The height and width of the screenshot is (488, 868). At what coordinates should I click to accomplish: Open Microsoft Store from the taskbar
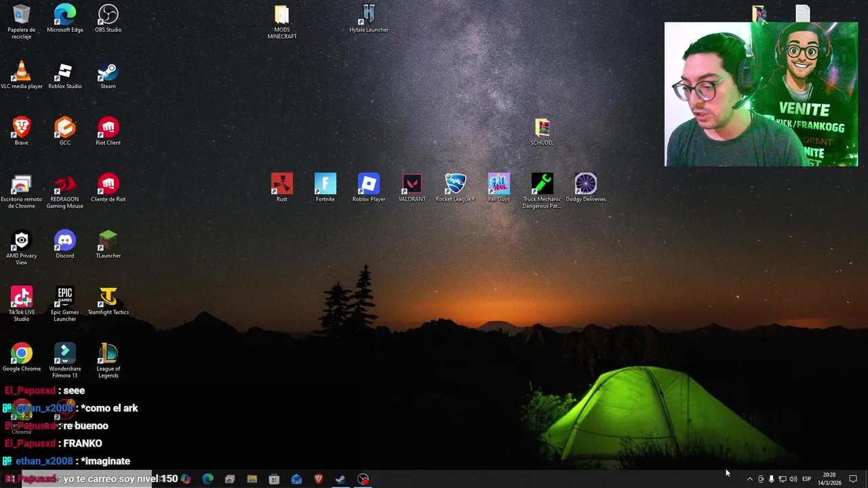click(x=274, y=479)
